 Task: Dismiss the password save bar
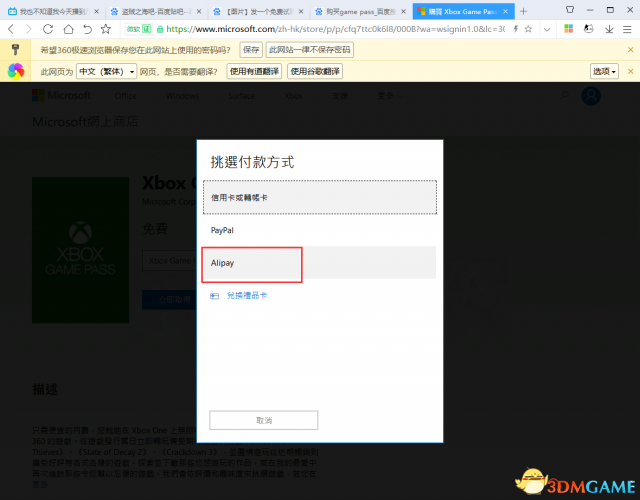pyautogui.click(x=630, y=50)
